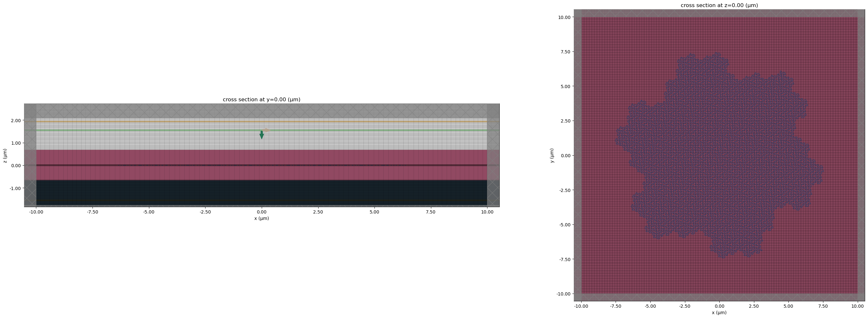The image size is (868, 318).
Task: Click the 'z (µm)' axis label
Action: click(x=5, y=156)
